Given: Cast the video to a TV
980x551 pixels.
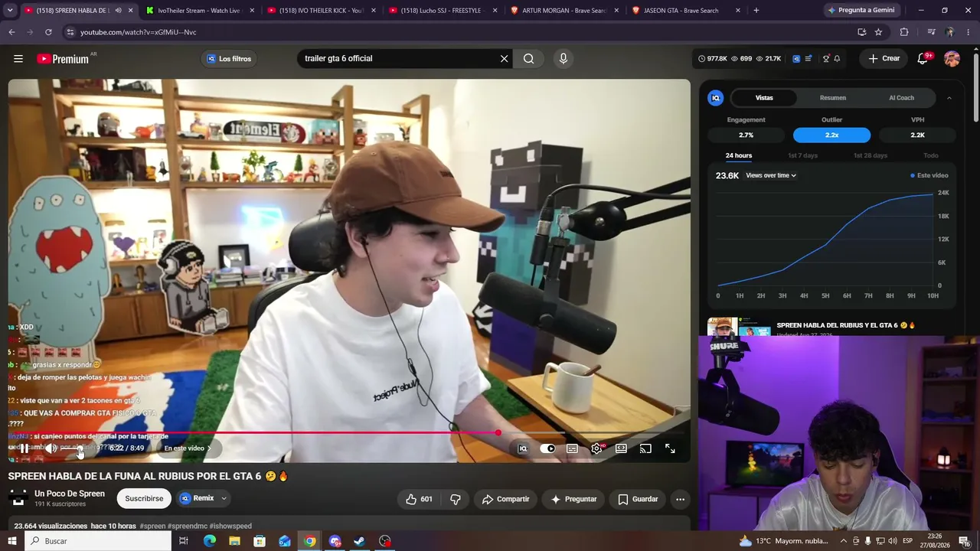Looking at the screenshot, I should pyautogui.click(x=645, y=448).
